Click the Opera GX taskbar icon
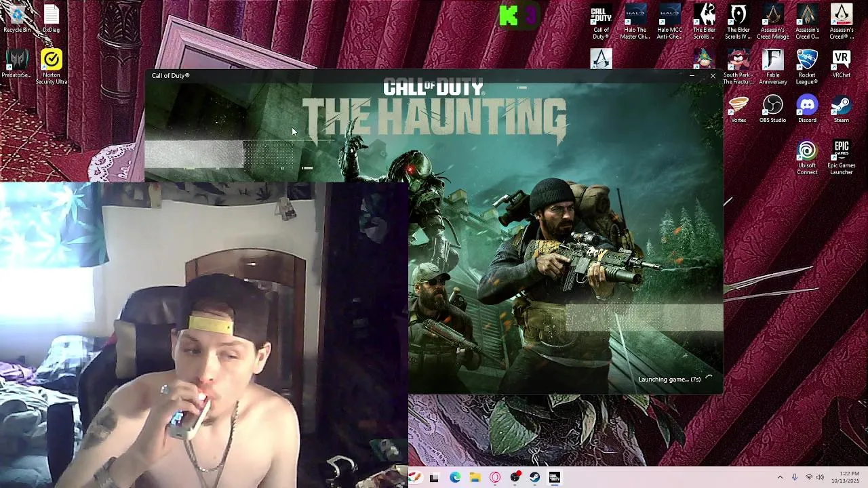This screenshot has width=868, height=488. click(x=495, y=477)
